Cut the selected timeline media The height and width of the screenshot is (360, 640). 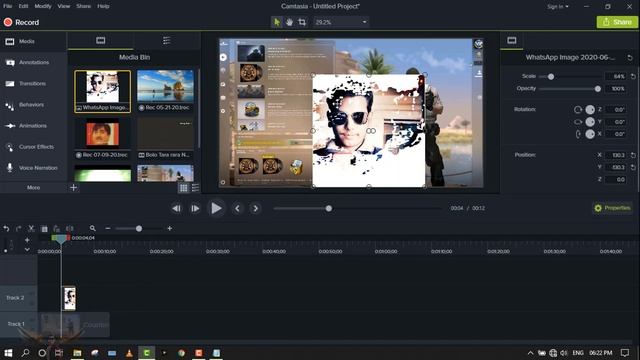click(31, 229)
